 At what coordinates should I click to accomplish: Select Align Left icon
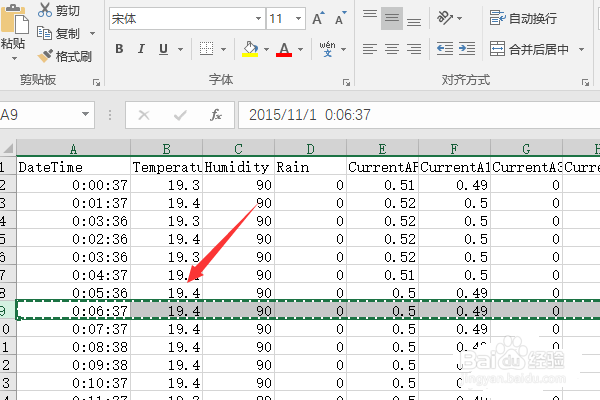[x=370, y=49]
